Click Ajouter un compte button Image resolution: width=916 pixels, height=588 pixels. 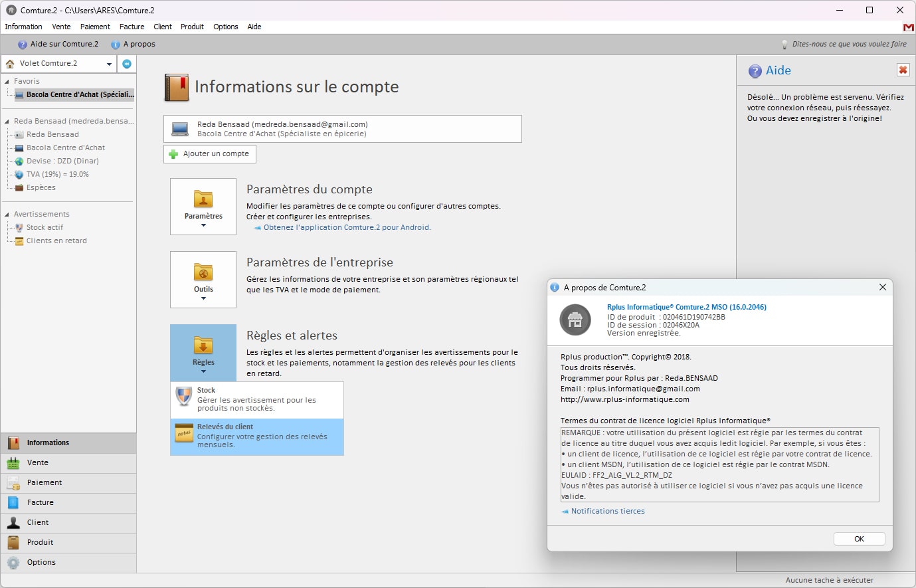[x=210, y=154]
